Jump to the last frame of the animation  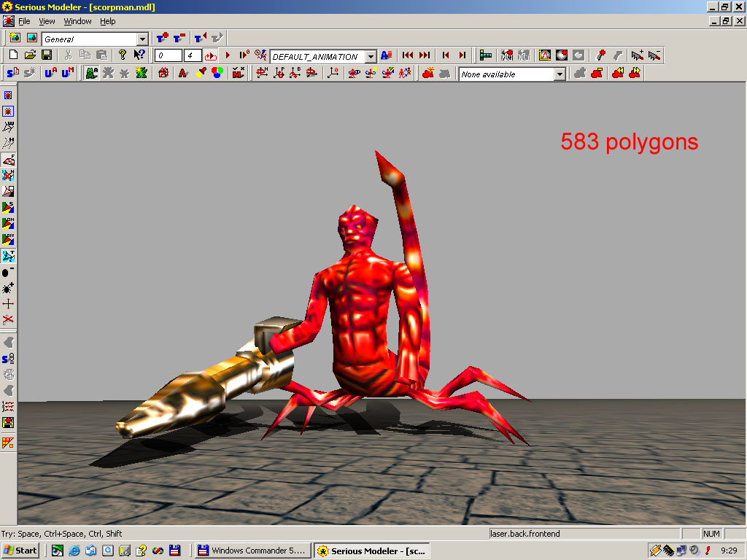click(425, 55)
